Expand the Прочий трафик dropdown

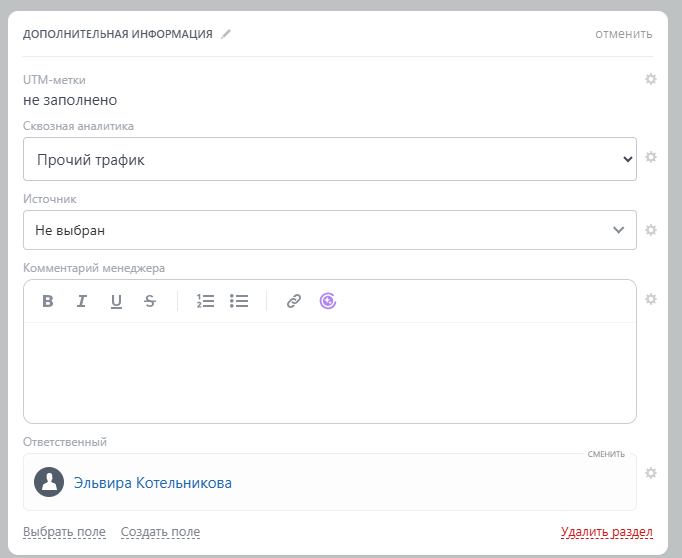(329, 159)
